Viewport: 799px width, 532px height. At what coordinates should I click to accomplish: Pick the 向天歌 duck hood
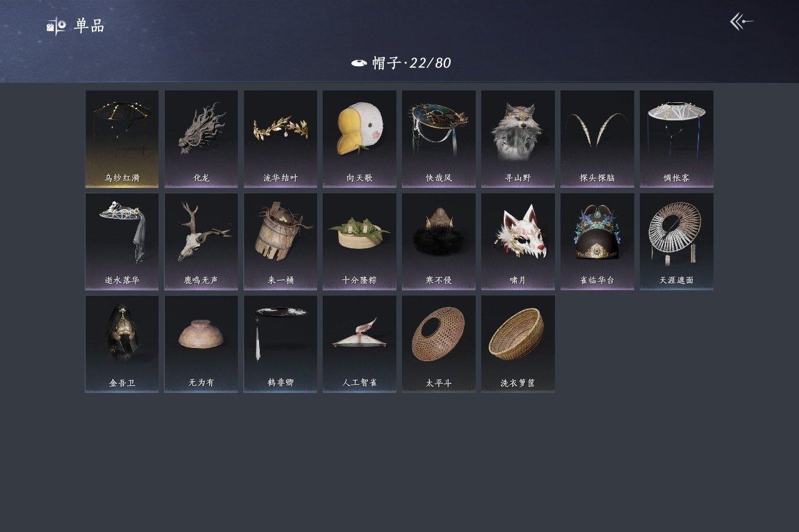point(360,138)
